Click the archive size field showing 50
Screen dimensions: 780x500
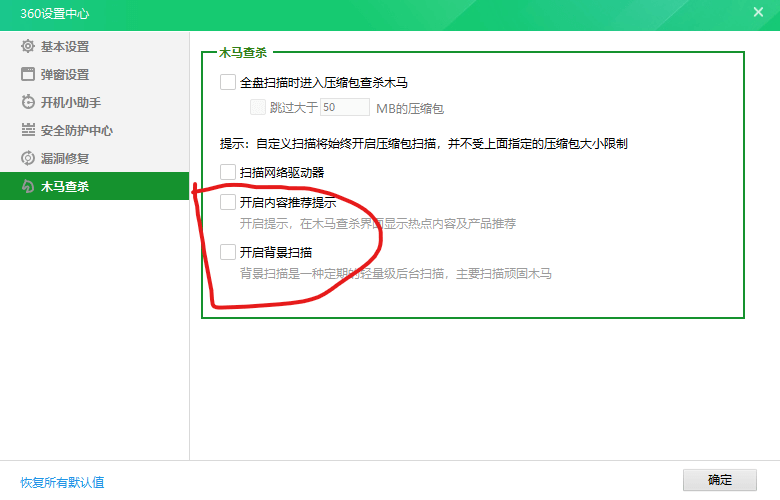(x=344, y=107)
